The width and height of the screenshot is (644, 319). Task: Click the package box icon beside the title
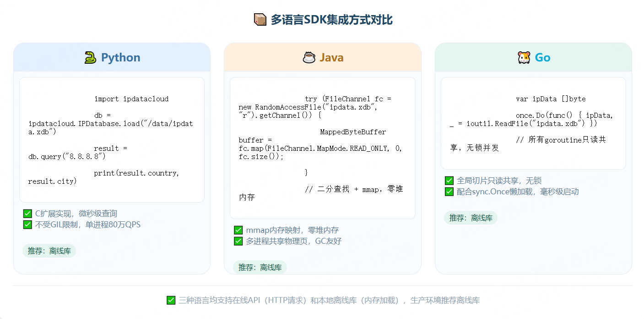tap(260, 20)
